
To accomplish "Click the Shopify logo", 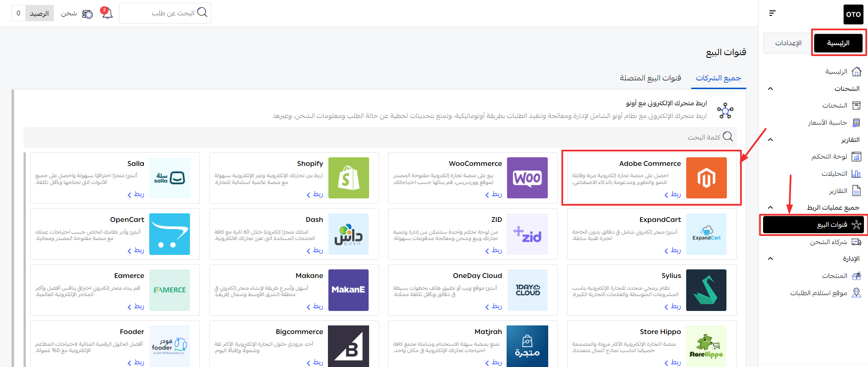I will point(348,178).
